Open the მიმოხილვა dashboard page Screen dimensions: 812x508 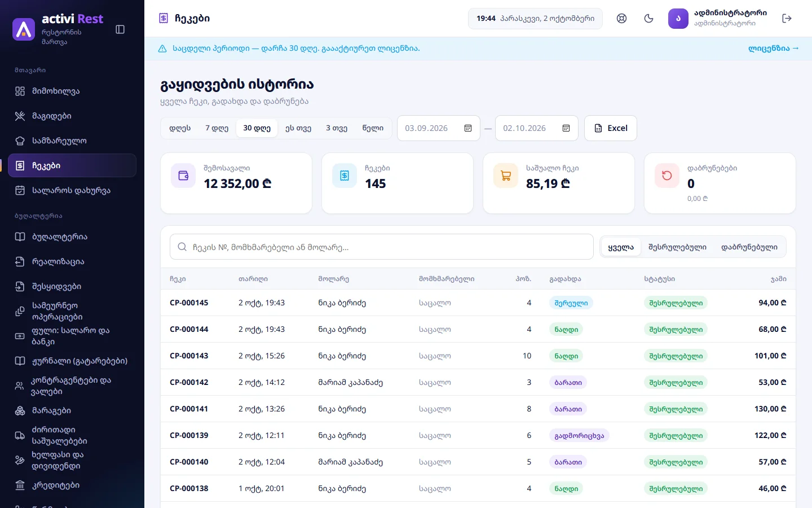72,91
